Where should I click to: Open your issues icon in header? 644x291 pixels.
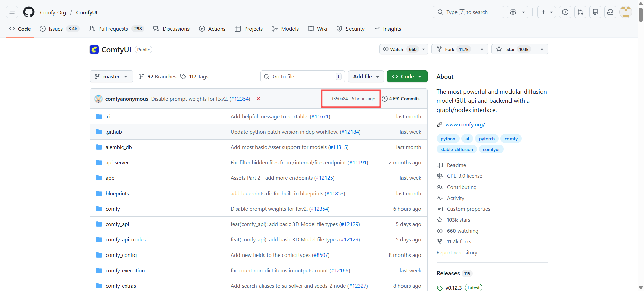pos(565,12)
